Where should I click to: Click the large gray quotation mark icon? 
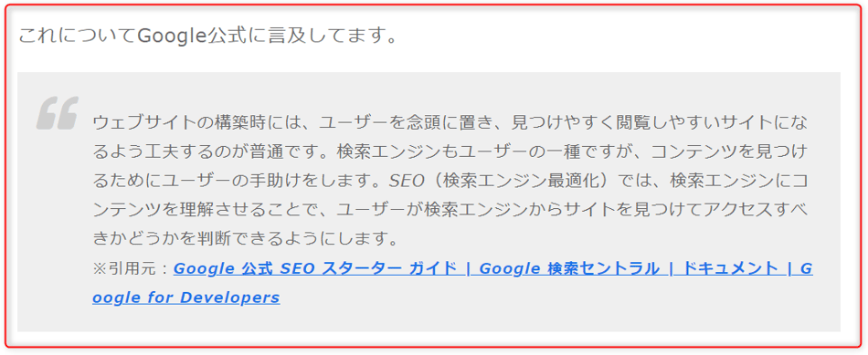point(58,113)
